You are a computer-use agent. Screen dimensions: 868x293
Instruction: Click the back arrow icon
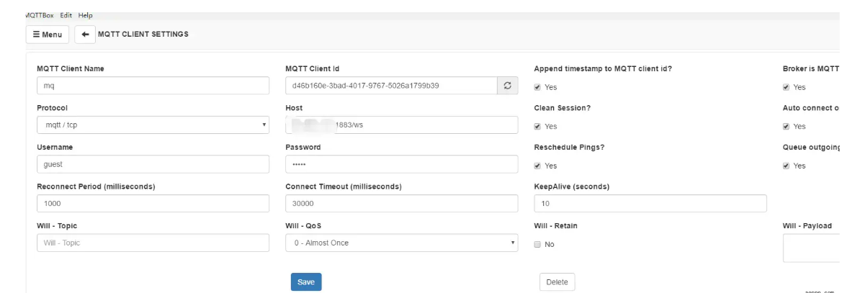click(x=85, y=35)
